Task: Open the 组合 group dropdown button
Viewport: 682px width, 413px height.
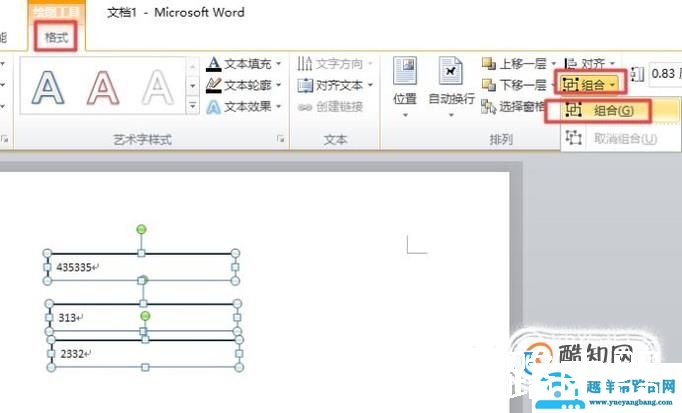Action: coord(590,84)
